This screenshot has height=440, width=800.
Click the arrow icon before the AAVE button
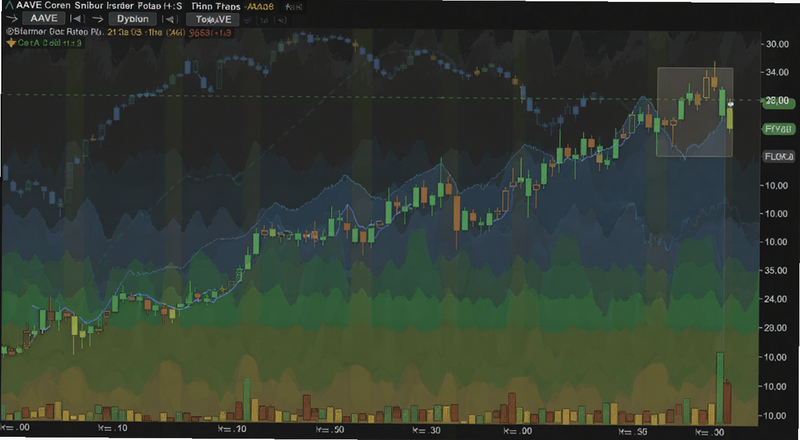[x=11, y=19]
